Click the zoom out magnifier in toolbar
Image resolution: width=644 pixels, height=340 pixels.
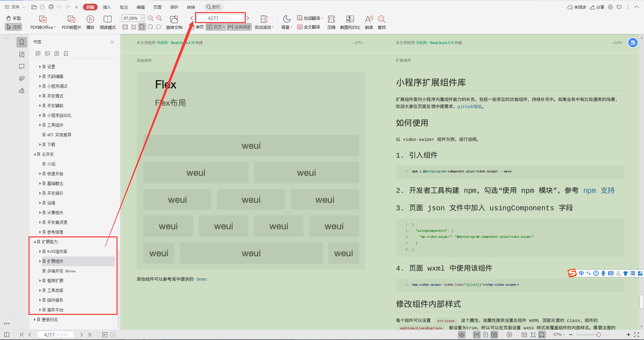[x=151, y=18]
